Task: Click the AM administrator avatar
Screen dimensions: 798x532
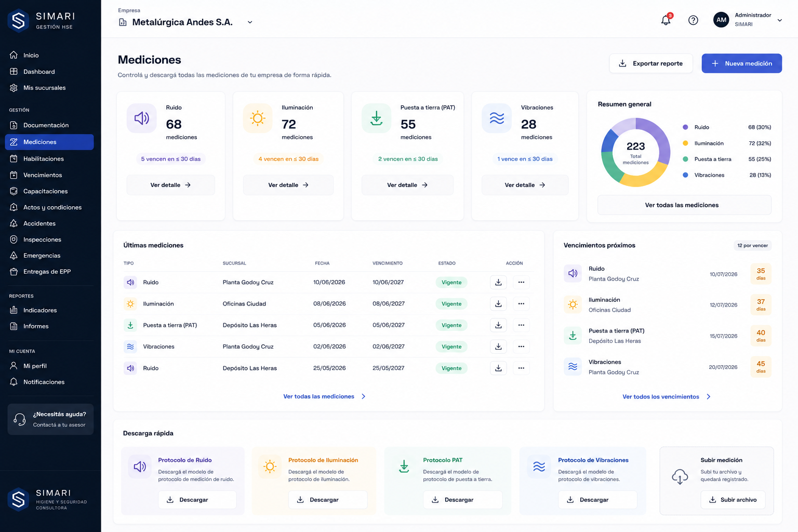Action: click(721, 20)
